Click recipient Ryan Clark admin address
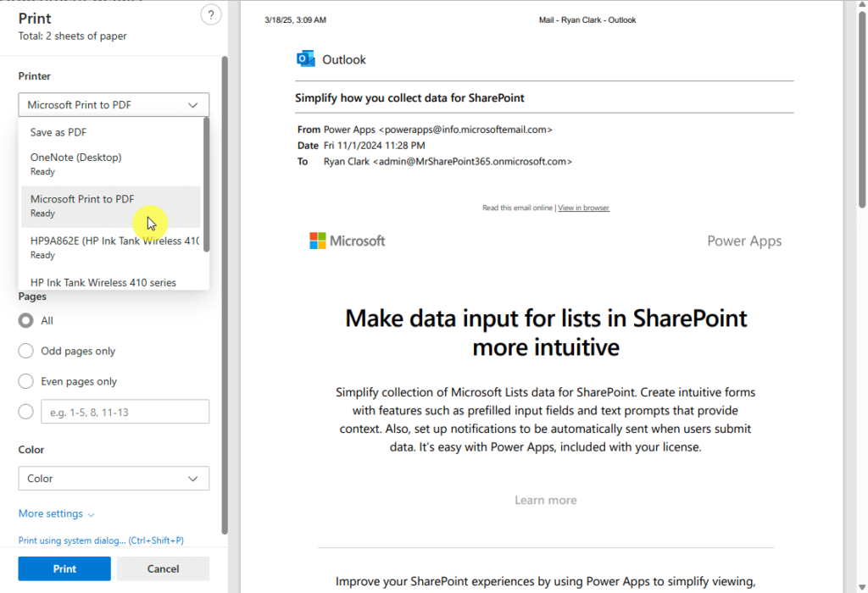The width and height of the screenshot is (868, 593). coord(448,162)
